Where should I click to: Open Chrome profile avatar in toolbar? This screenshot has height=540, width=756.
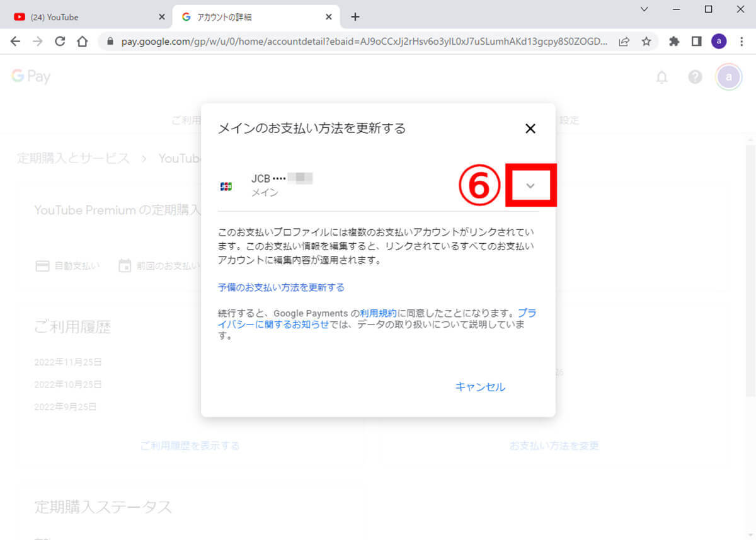[719, 42]
